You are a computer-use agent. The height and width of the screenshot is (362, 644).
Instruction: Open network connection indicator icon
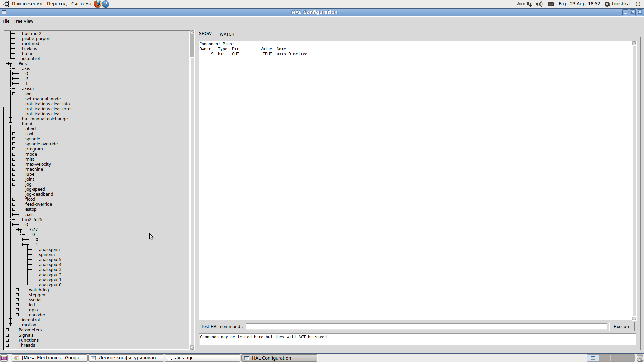pos(529,4)
